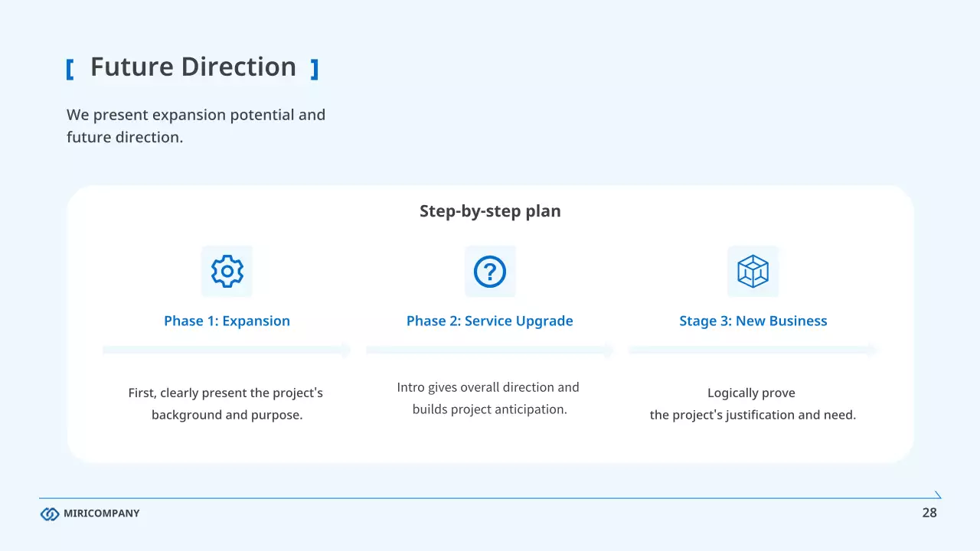Image resolution: width=980 pixels, height=551 pixels.
Task: Select the "Step-by-step plan" heading
Action: tap(490, 211)
